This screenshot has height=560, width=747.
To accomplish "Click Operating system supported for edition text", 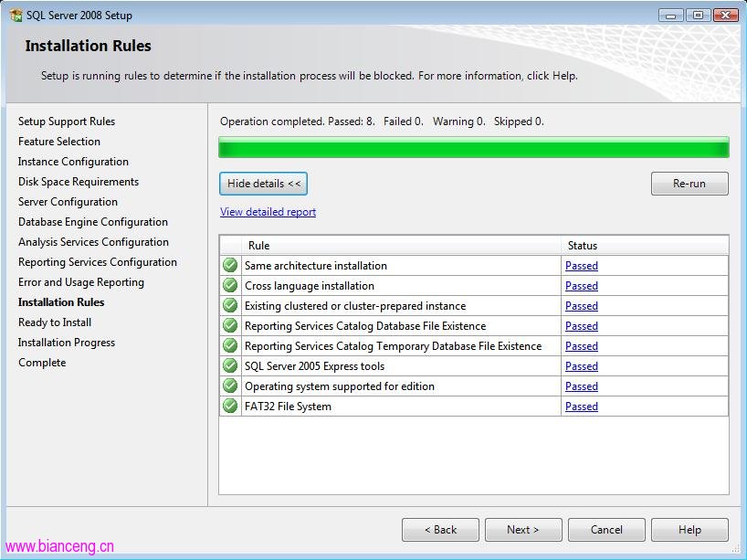I will pyautogui.click(x=340, y=386).
